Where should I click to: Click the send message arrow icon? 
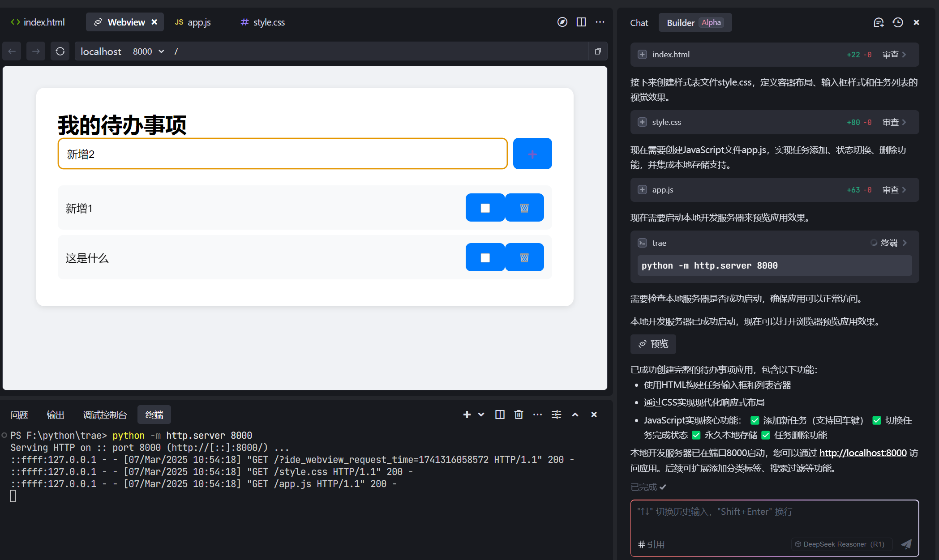906,544
